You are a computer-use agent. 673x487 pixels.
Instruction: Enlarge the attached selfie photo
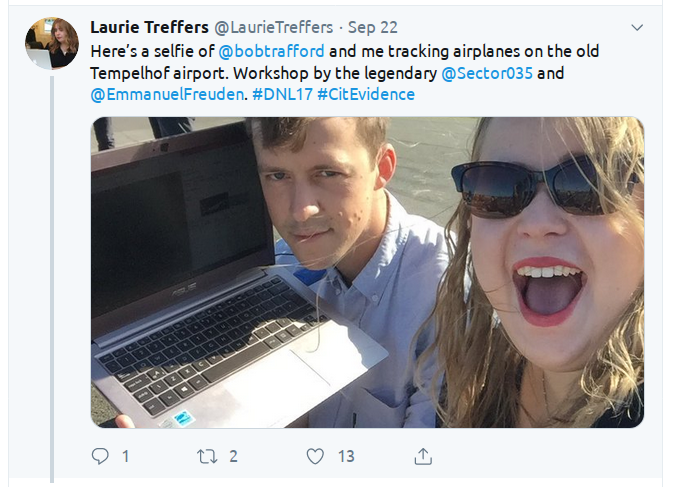[367, 272]
